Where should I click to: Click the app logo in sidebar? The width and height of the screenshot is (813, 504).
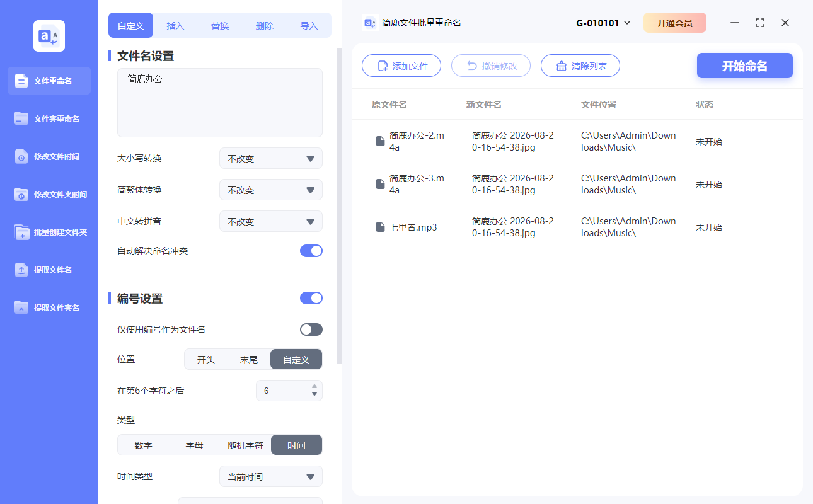49,36
